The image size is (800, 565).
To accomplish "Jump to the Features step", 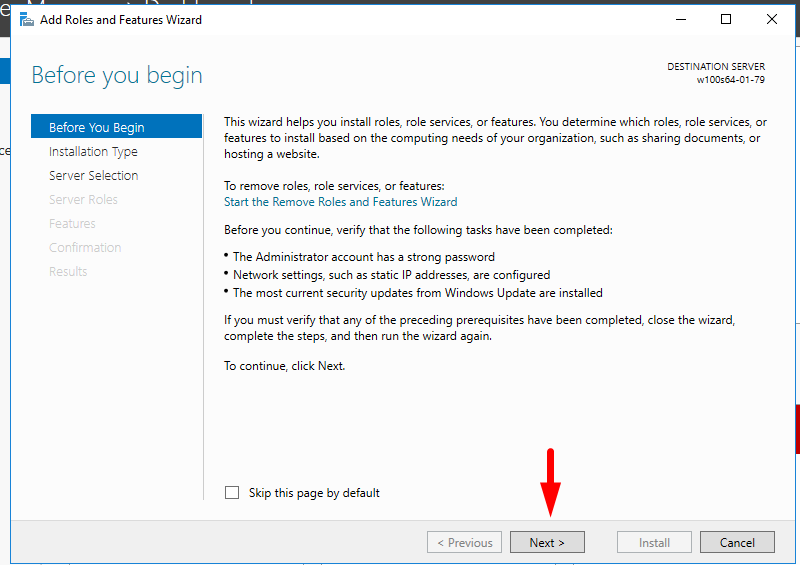I will [x=72, y=224].
